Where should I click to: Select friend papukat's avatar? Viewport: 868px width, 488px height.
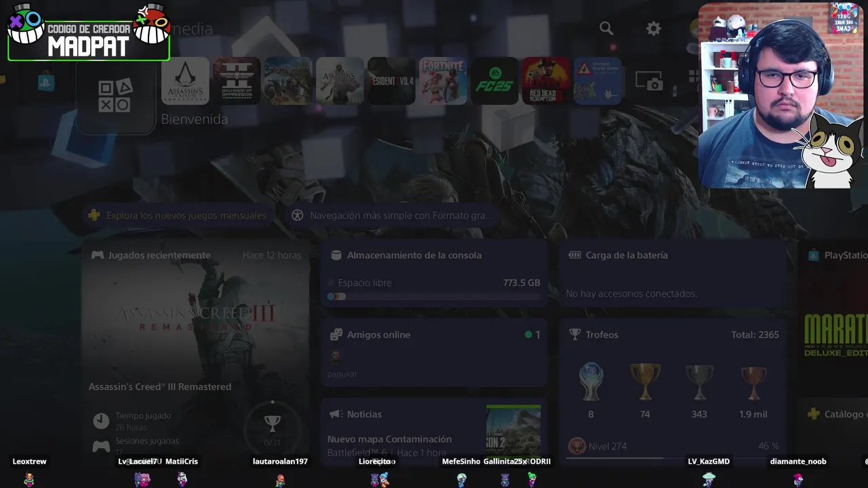pyautogui.click(x=335, y=356)
